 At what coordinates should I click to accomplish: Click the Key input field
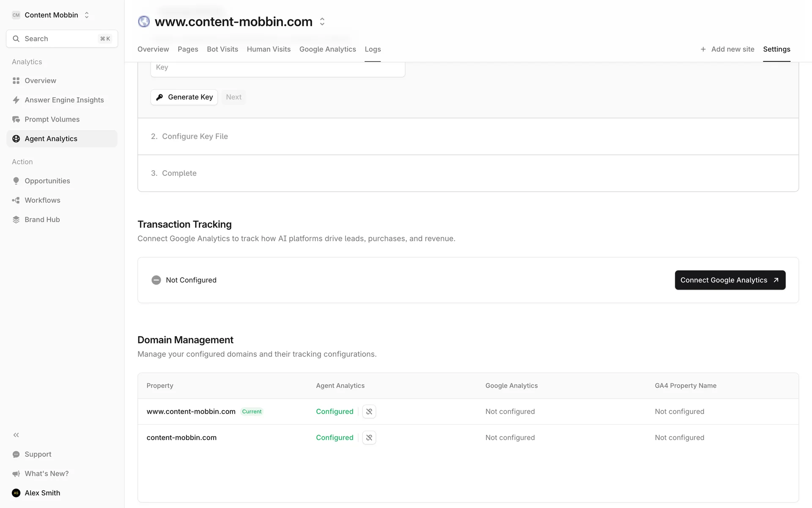pyautogui.click(x=277, y=68)
